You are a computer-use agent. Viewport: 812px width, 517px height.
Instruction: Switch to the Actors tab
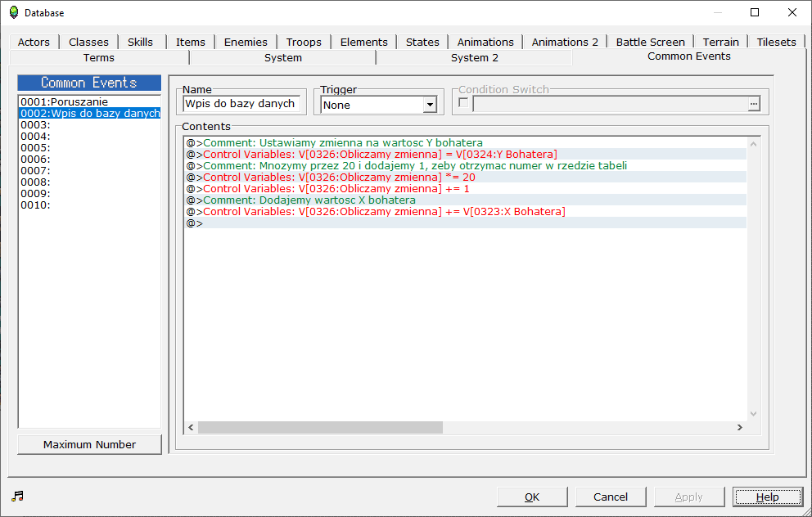[34, 42]
